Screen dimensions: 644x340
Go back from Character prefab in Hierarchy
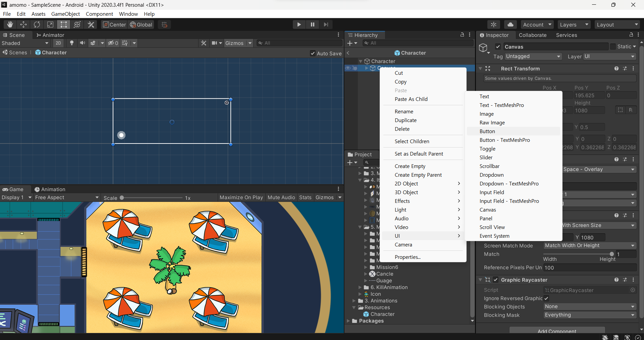(x=348, y=53)
